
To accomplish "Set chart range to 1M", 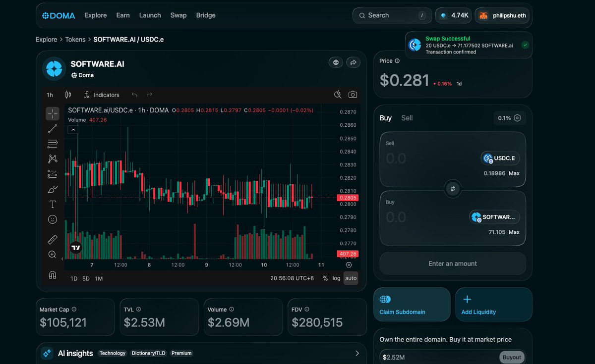I will click(99, 278).
